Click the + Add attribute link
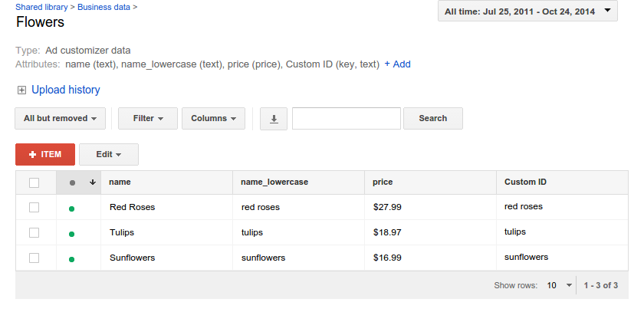This screenshot has height=322, width=644. (397, 64)
